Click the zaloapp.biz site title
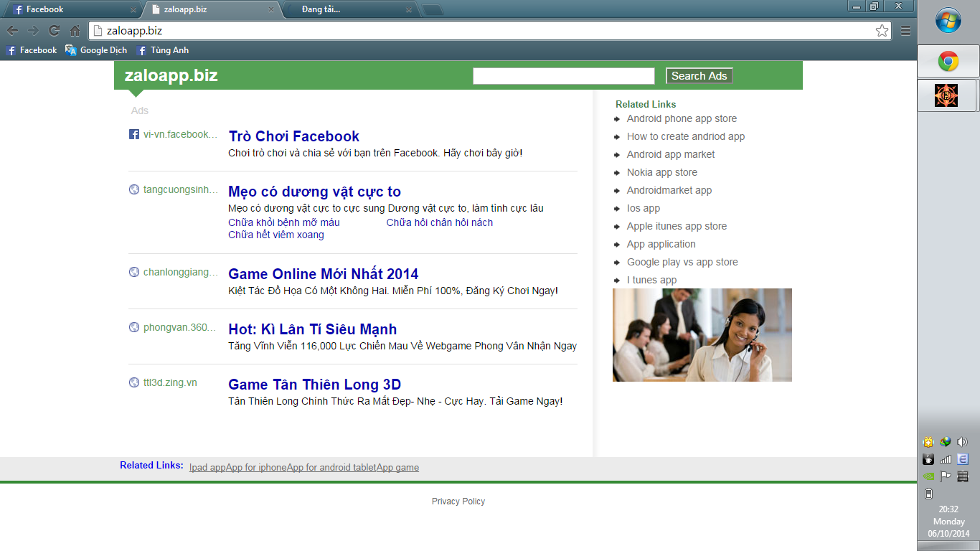The image size is (980, 551). coord(171,76)
